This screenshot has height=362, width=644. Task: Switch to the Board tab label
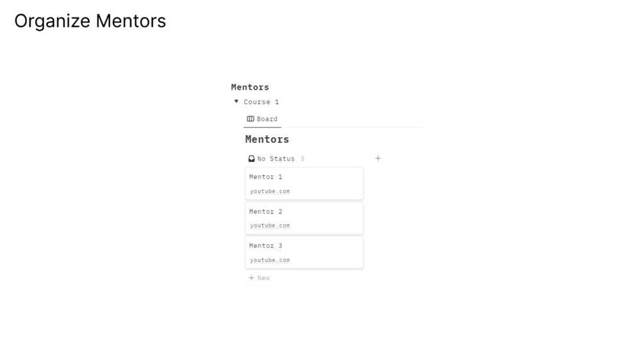(267, 119)
